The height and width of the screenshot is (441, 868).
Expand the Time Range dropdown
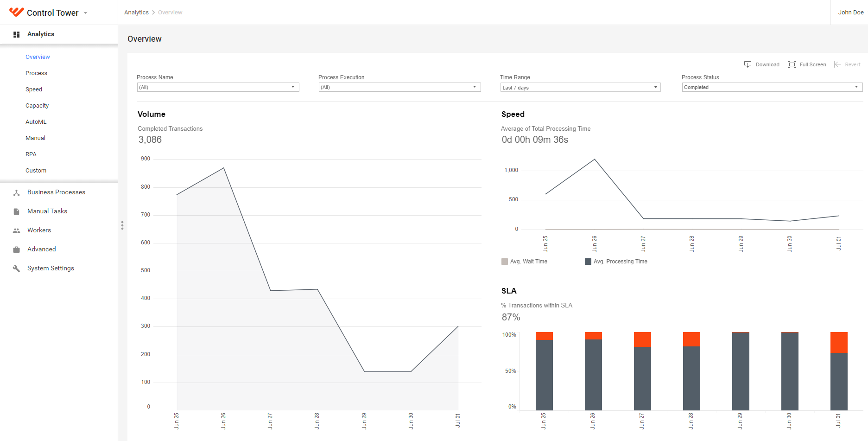[x=580, y=87]
